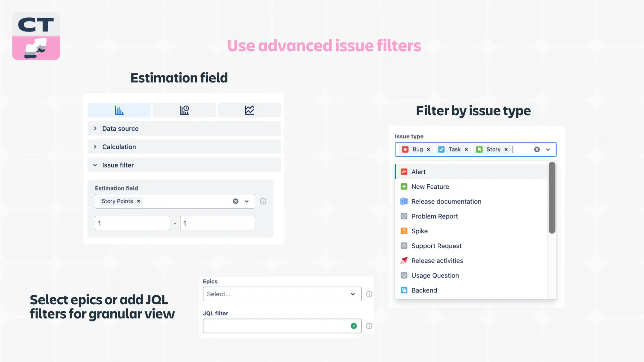Select Backend issue type option
The image size is (644, 362).
click(x=471, y=290)
